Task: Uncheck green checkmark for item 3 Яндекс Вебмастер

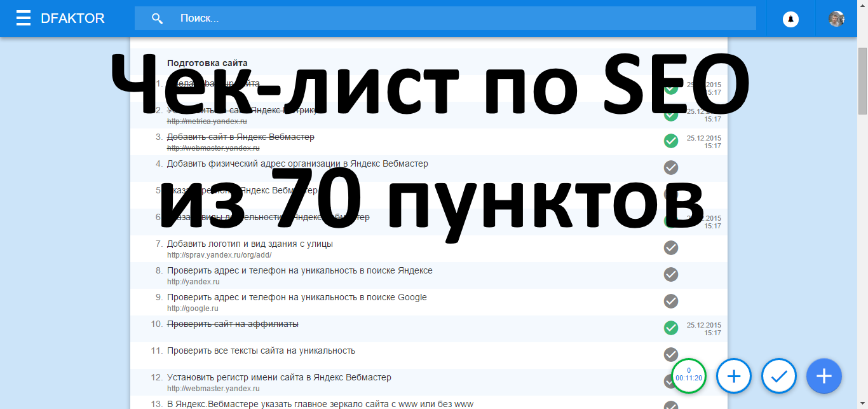Action: (671, 141)
